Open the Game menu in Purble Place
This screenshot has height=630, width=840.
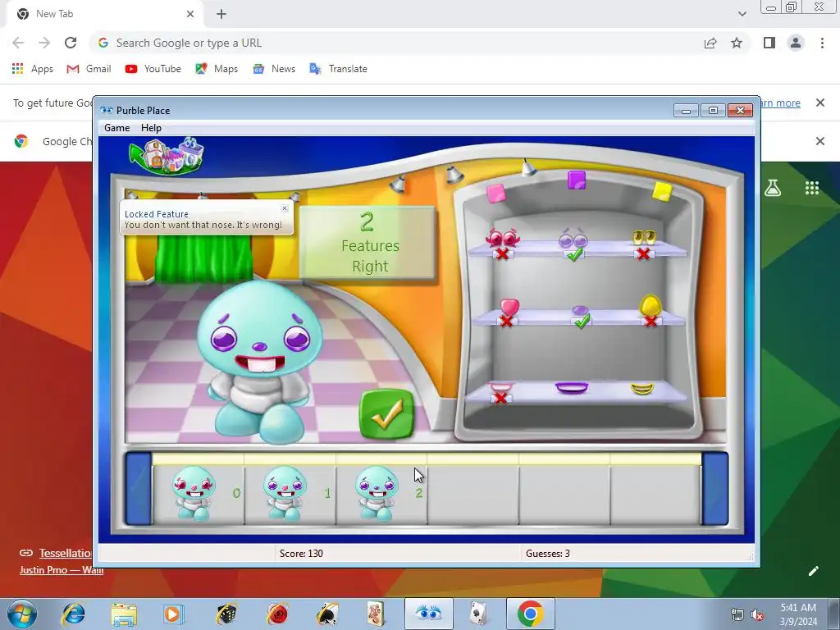click(x=116, y=127)
